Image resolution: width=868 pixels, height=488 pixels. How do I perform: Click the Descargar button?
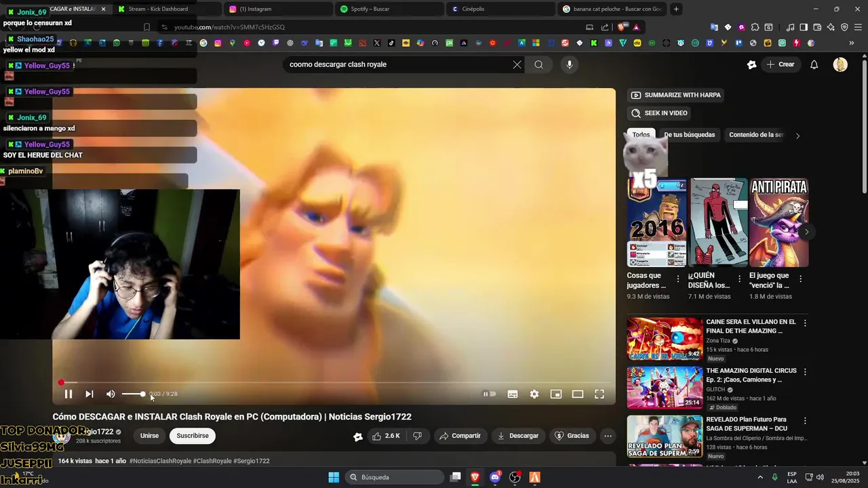519,436
